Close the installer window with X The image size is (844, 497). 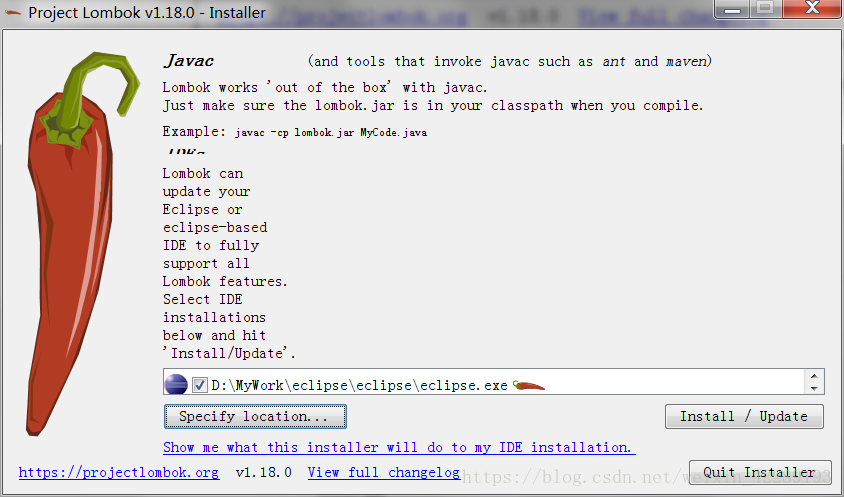(x=812, y=8)
